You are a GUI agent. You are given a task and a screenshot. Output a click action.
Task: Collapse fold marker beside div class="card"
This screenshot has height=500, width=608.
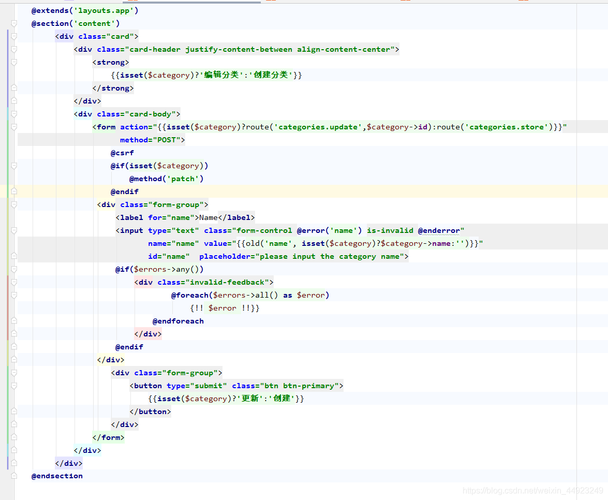pyautogui.click(x=14, y=36)
